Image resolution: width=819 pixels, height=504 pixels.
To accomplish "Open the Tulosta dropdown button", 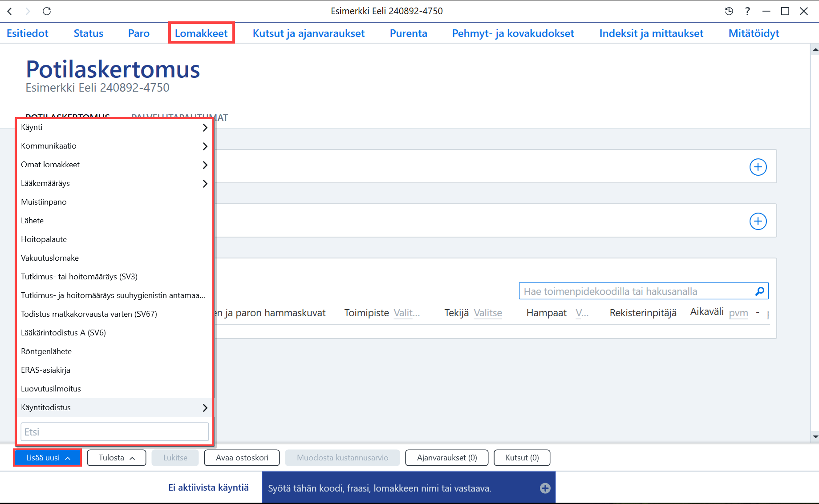I will pyautogui.click(x=117, y=458).
